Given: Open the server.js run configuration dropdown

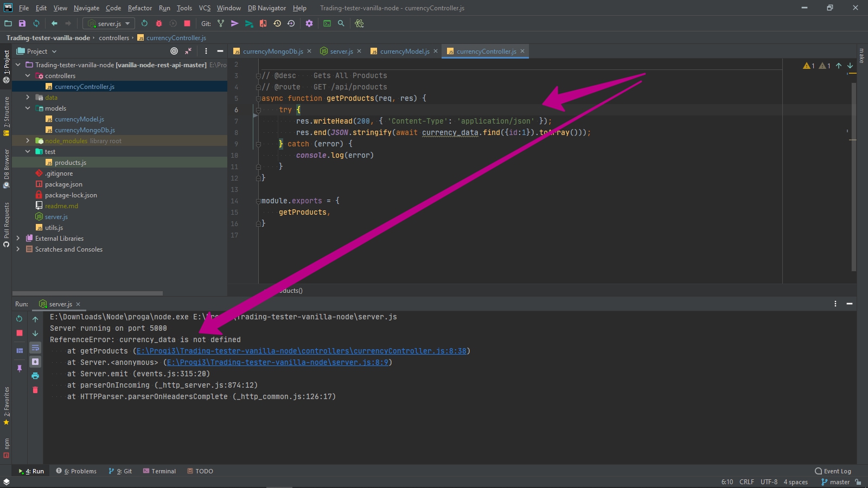Looking at the screenshot, I should [x=109, y=23].
